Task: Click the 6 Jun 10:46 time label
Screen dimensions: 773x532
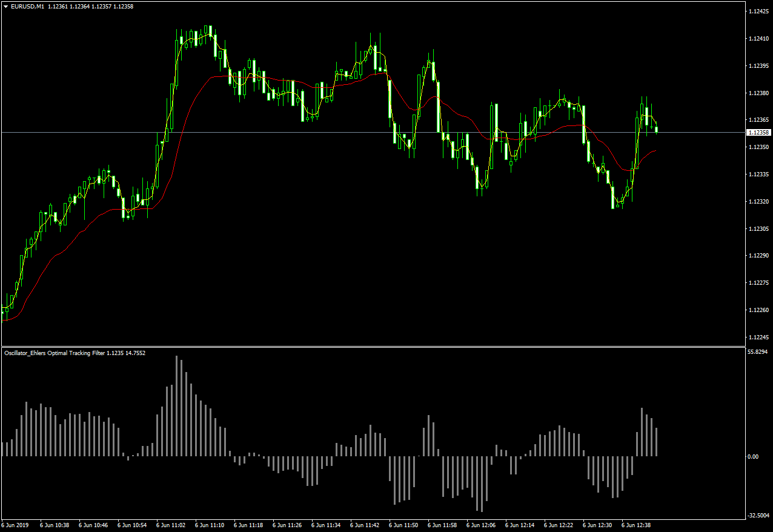Action: point(93,525)
